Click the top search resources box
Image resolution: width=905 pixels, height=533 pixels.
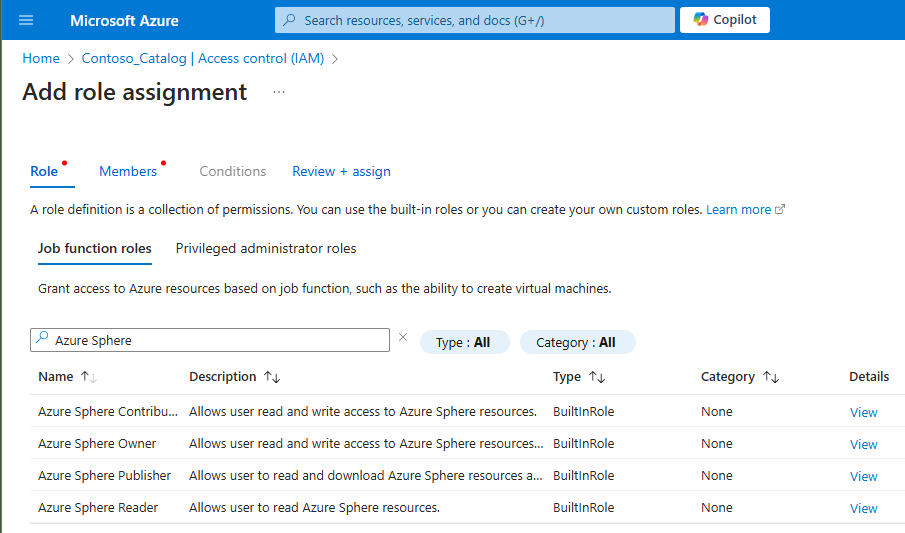pos(475,20)
